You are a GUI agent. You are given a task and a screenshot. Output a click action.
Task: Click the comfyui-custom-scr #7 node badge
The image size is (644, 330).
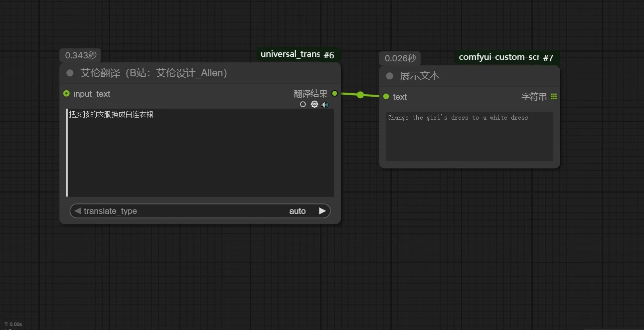506,57
